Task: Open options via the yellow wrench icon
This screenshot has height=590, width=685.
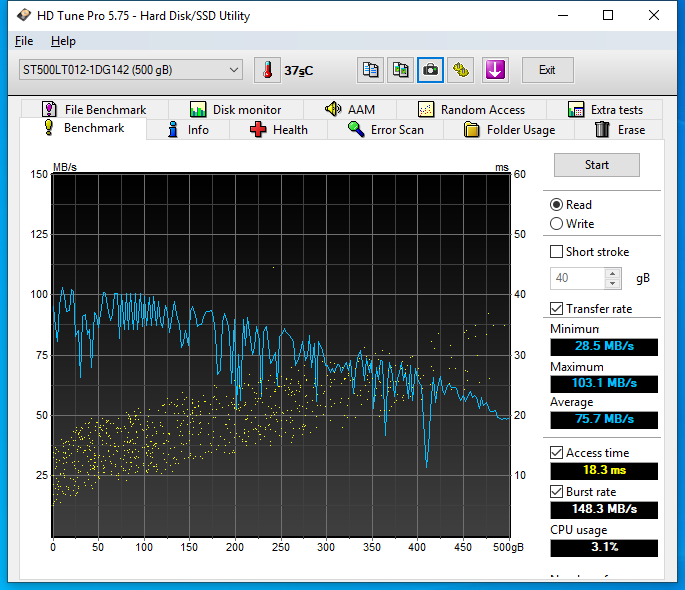Action: (x=461, y=70)
